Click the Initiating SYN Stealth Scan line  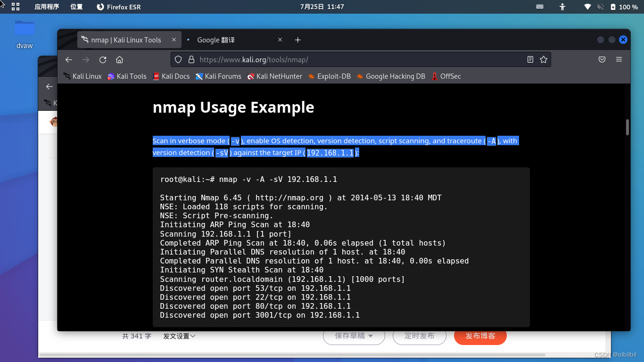(242, 270)
